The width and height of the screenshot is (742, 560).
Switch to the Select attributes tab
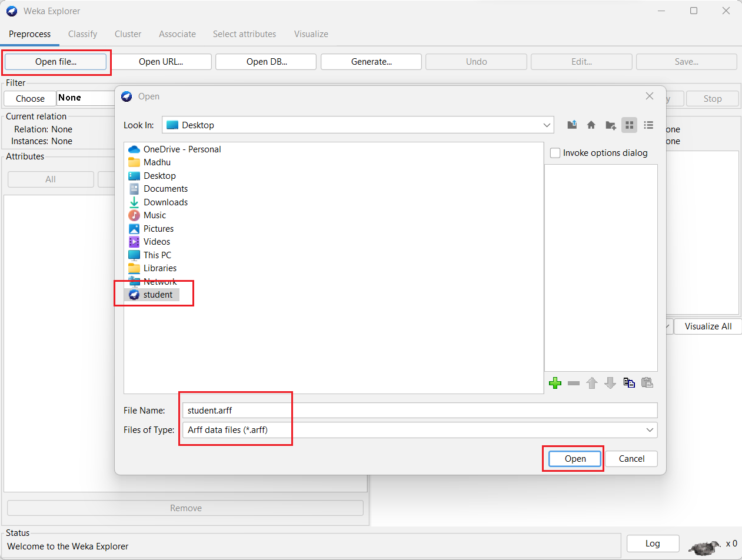pyautogui.click(x=244, y=34)
